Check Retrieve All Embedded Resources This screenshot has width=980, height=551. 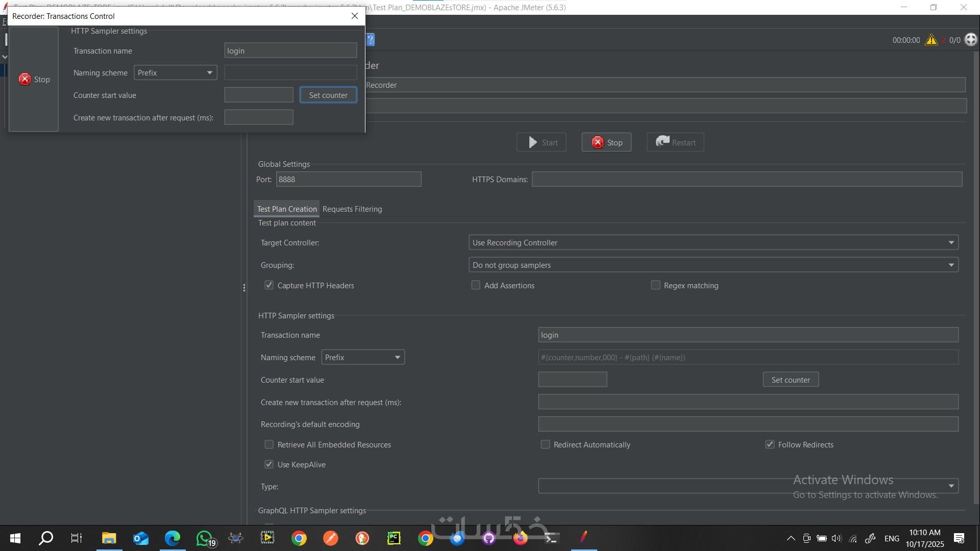[x=269, y=444]
